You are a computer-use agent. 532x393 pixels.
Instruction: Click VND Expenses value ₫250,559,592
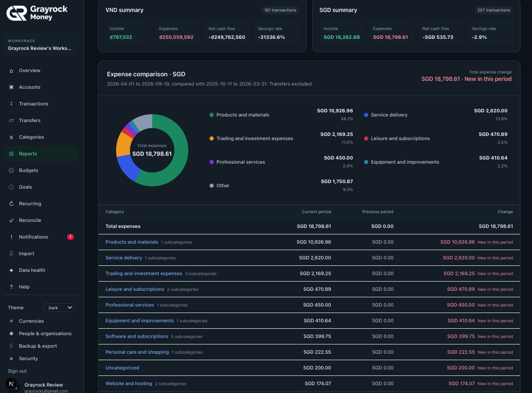[x=176, y=37]
